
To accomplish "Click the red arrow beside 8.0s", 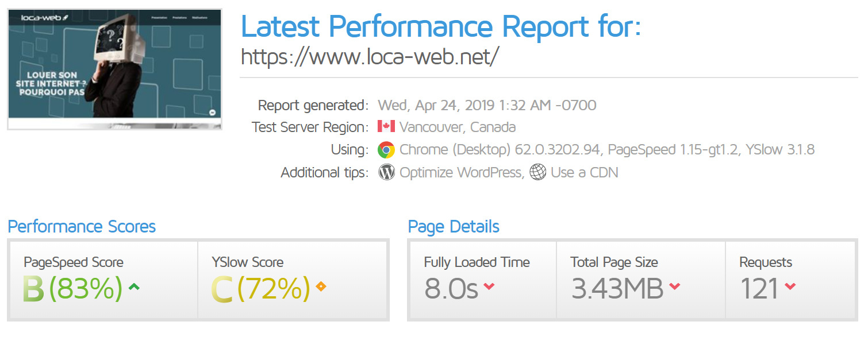I will tap(489, 286).
